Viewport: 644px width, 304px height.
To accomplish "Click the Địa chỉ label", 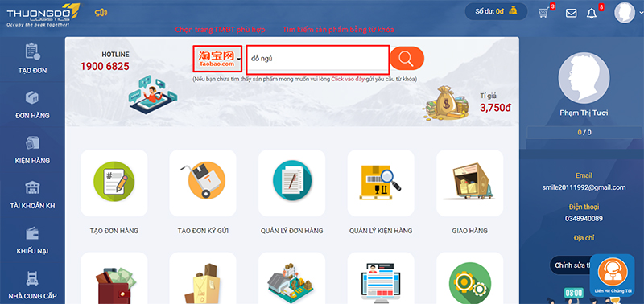I will 584,238.
